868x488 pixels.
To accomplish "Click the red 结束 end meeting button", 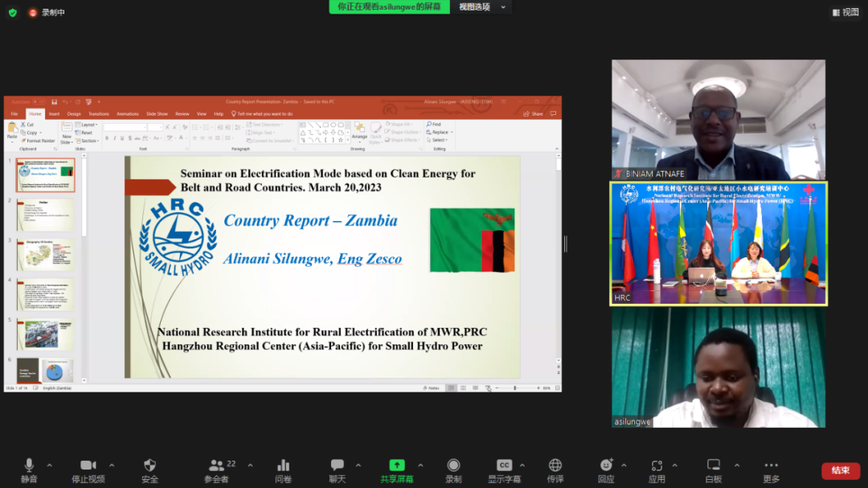I will coord(840,470).
